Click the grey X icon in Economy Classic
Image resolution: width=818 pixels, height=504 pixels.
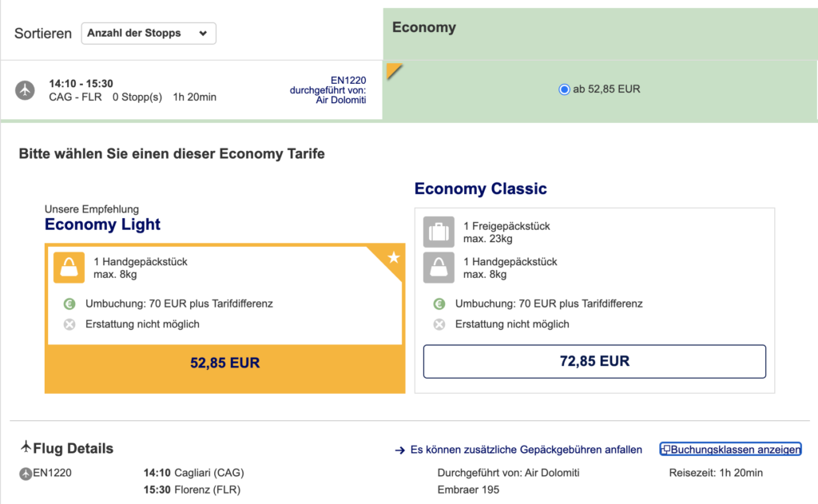439,324
